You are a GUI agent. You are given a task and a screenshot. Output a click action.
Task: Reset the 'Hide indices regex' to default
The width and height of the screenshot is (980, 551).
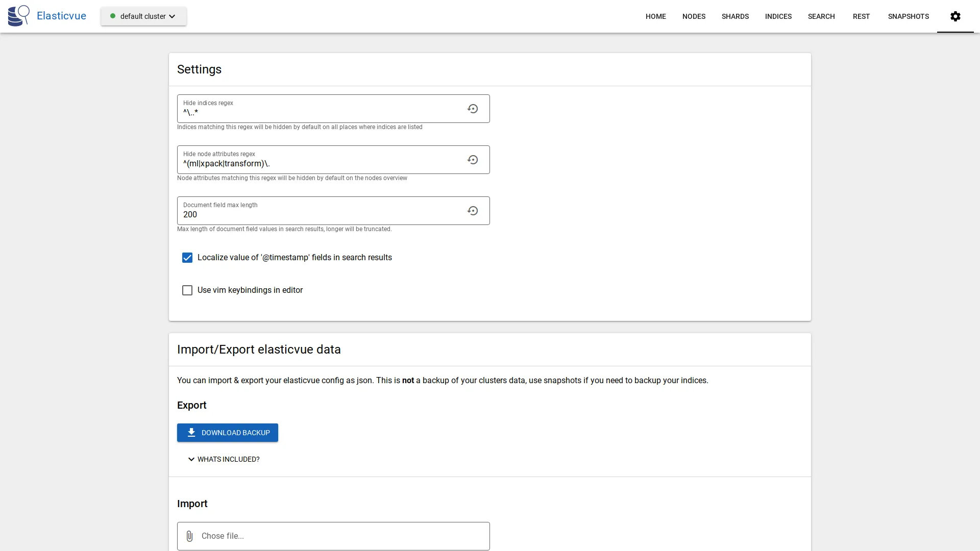coord(473,109)
